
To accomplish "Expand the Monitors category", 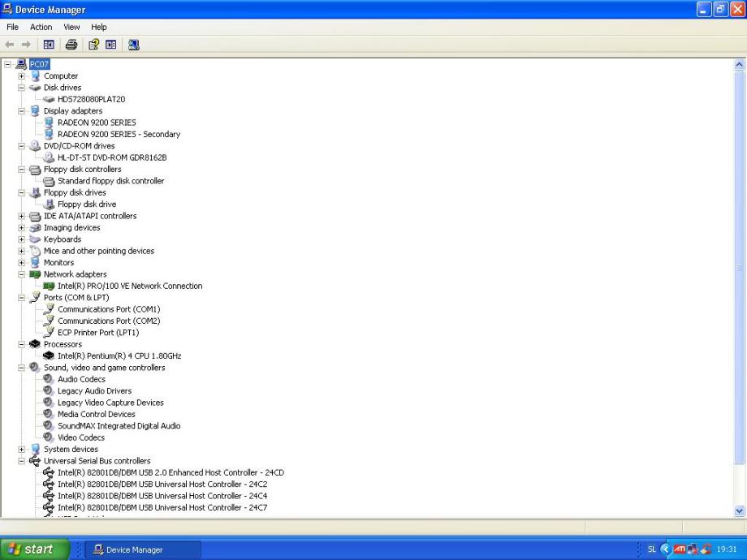I will click(x=21, y=263).
